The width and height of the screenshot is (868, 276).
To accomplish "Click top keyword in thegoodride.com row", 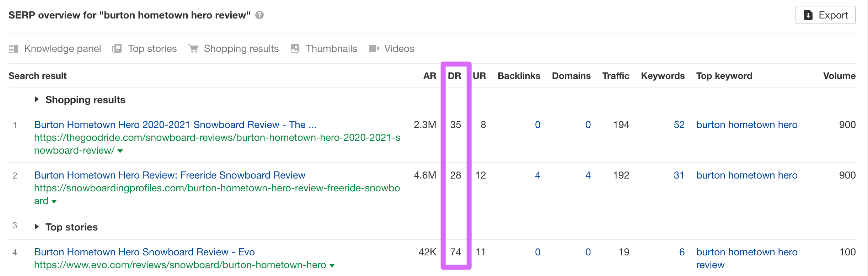I will (747, 125).
